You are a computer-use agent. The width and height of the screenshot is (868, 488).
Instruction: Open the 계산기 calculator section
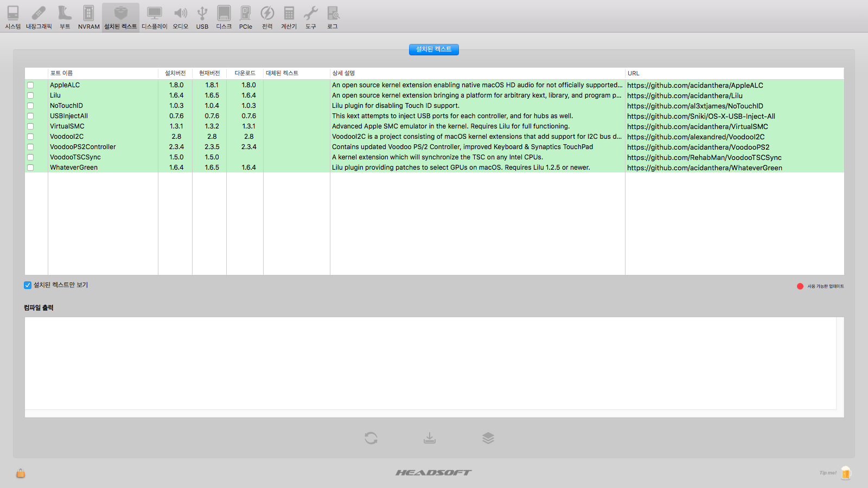click(x=289, y=17)
